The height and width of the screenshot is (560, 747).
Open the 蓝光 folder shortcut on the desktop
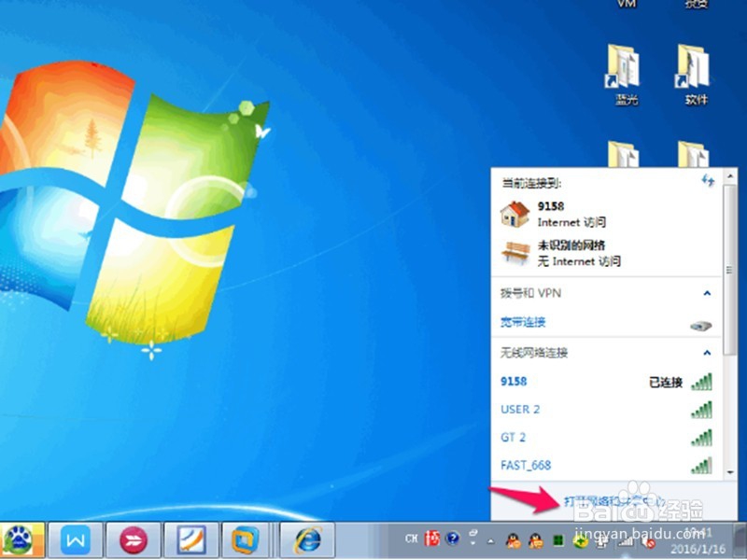pos(625,75)
